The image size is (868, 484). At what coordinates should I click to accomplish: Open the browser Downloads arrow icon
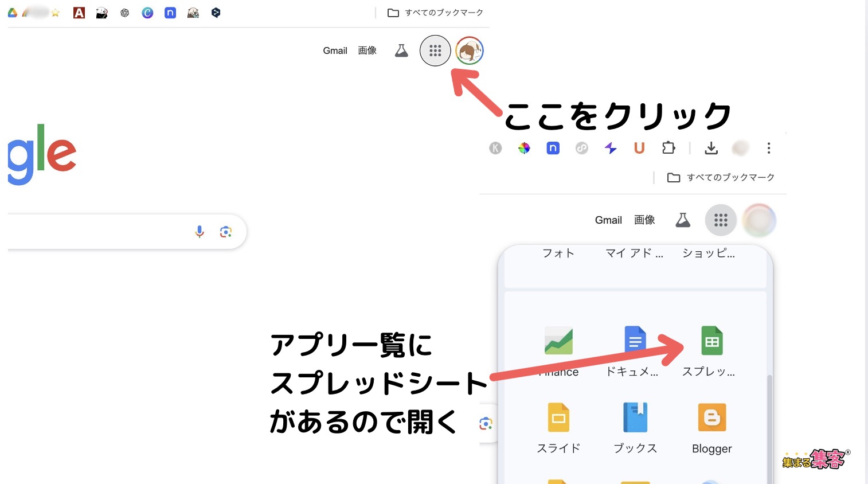pyautogui.click(x=711, y=148)
